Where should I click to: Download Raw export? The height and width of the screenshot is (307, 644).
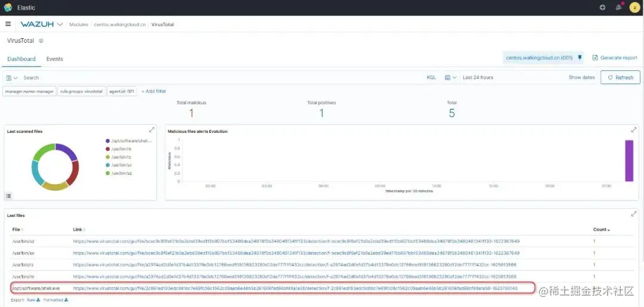pos(33,300)
